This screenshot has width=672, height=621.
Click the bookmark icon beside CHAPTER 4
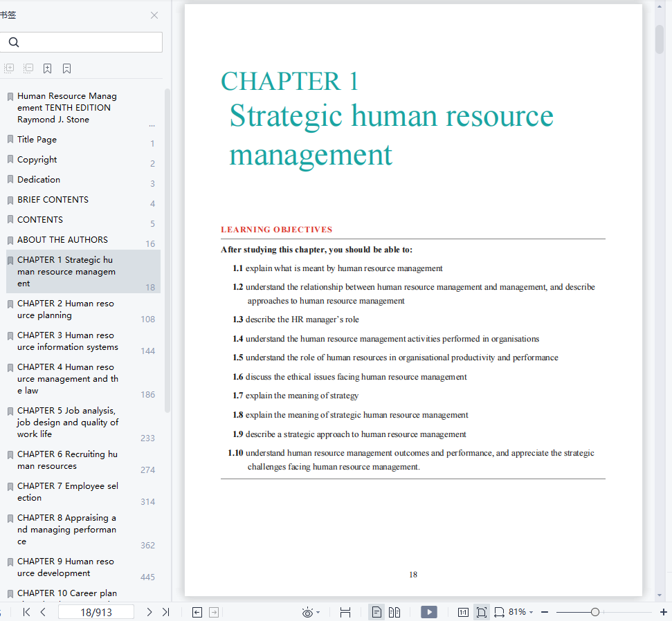coord(10,367)
